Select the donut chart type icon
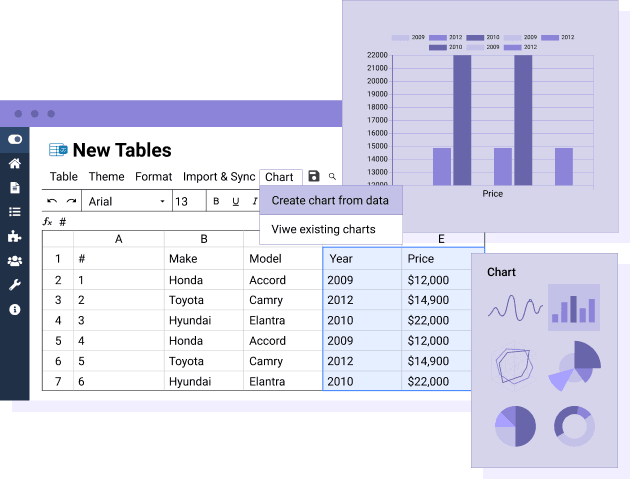The height and width of the screenshot is (479, 630). click(574, 426)
